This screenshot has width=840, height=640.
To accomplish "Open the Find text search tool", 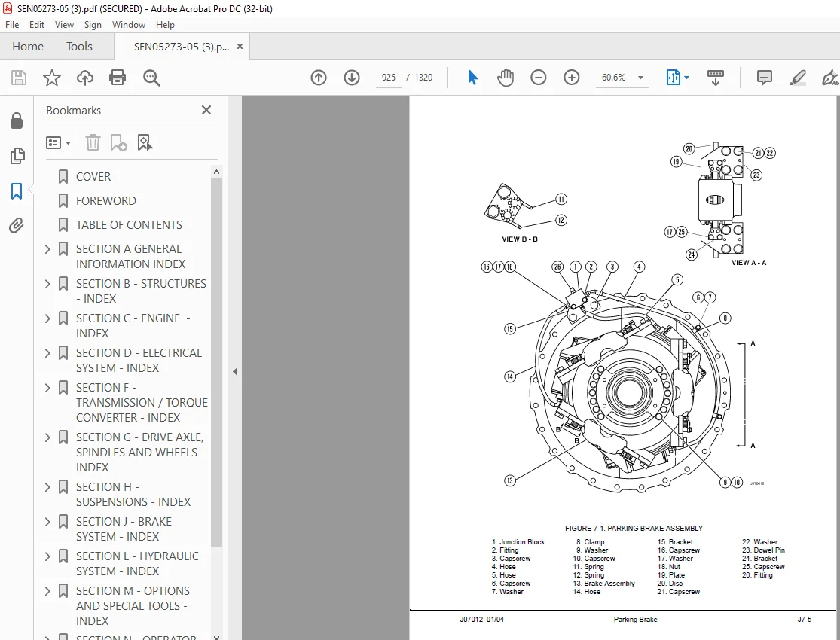I will (x=151, y=78).
